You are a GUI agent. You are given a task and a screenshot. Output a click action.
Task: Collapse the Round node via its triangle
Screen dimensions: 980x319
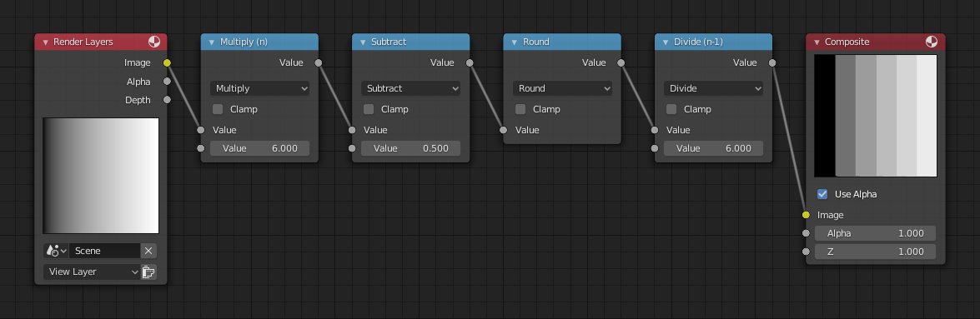[x=515, y=42]
